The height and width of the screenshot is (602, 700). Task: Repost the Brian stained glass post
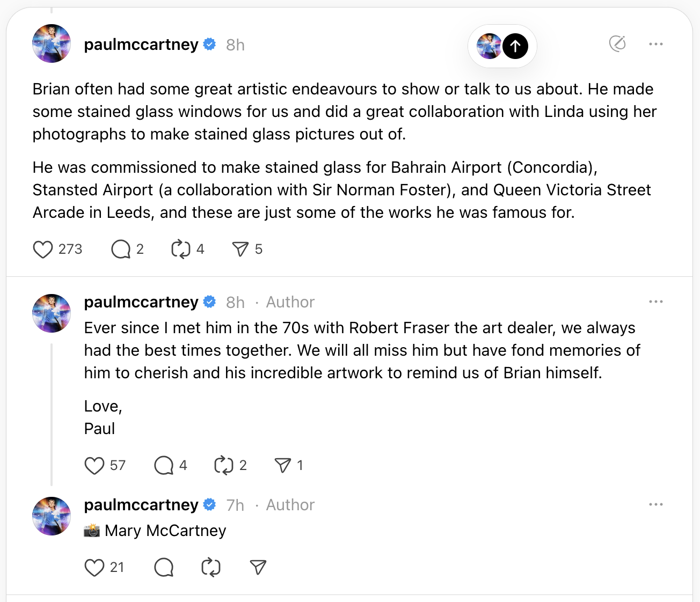[181, 249]
